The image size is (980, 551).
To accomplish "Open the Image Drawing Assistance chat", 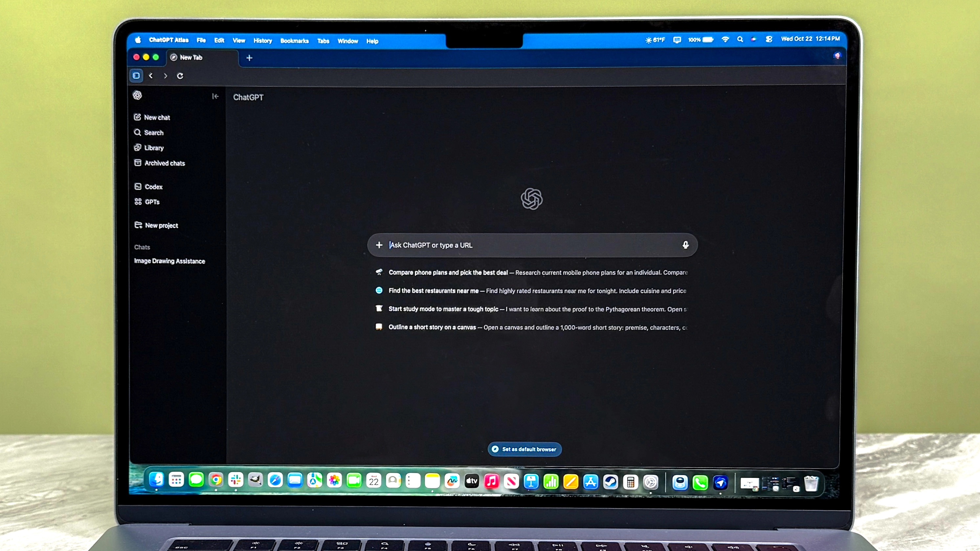I will click(169, 261).
